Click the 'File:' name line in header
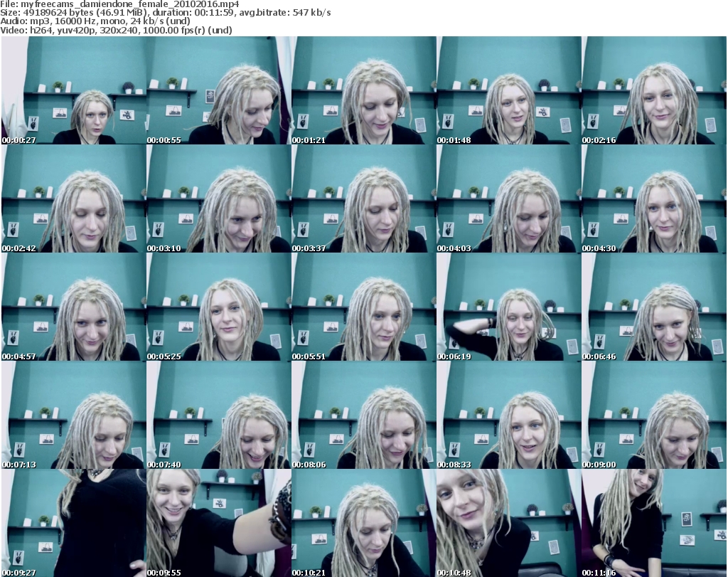 tap(119, 4)
